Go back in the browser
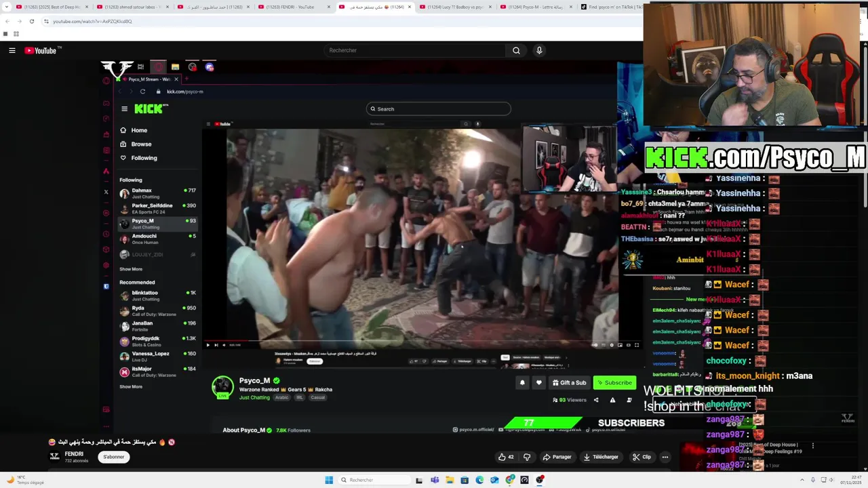The width and height of the screenshot is (868, 488). pos(7,21)
